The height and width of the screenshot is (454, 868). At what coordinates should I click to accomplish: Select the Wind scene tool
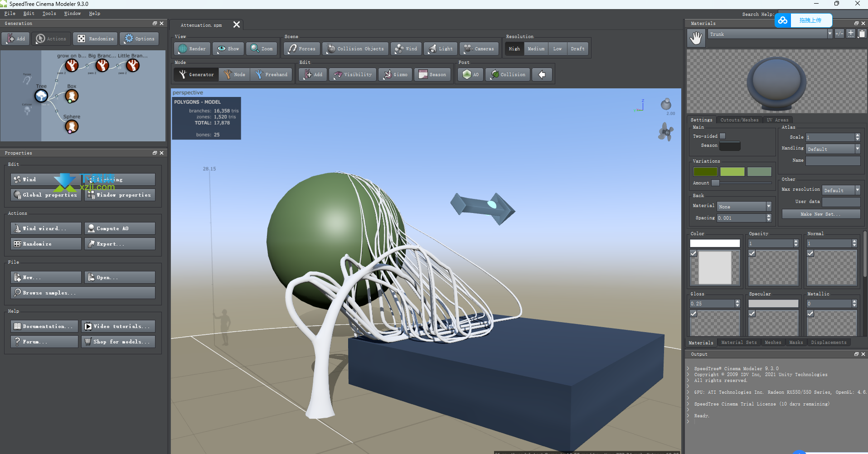406,48
